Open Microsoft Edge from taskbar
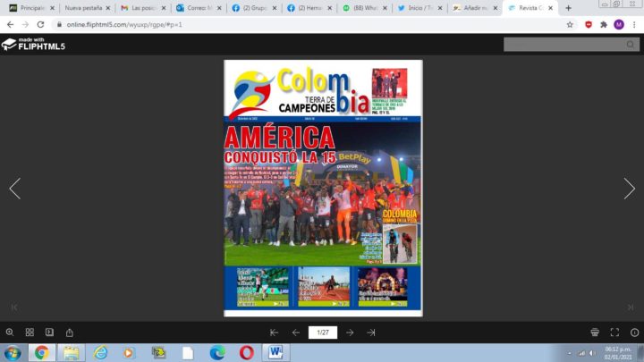The width and height of the screenshot is (644, 362). (217, 352)
